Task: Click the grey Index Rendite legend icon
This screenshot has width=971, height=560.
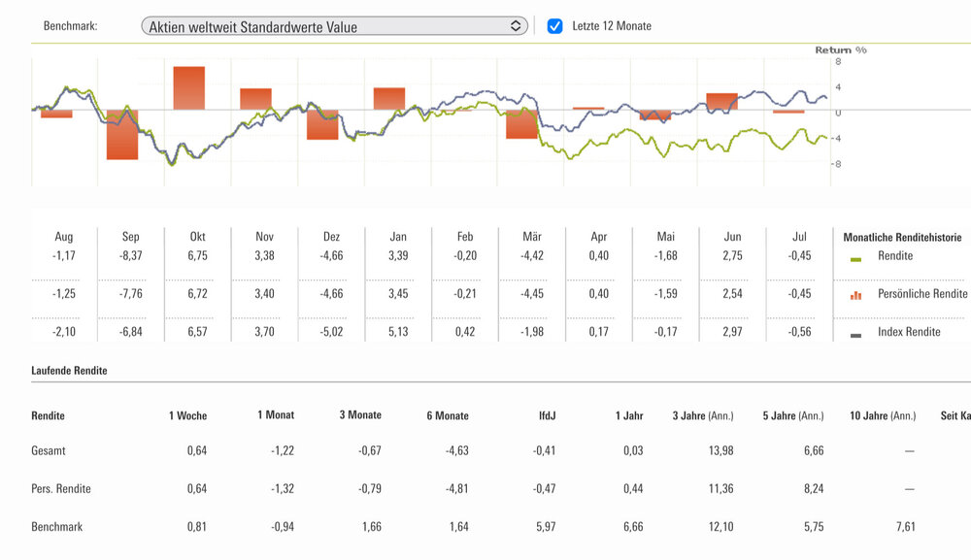Action: (x=855, y=335)
